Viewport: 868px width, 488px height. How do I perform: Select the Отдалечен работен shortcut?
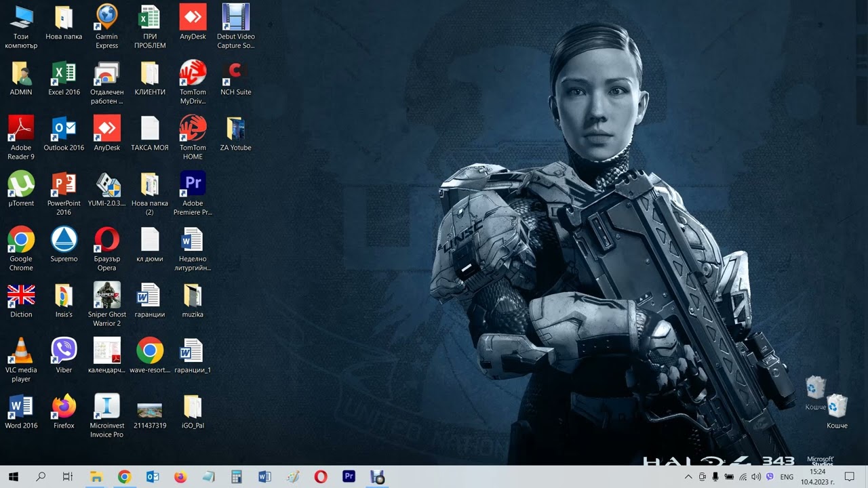pos(106,83)
